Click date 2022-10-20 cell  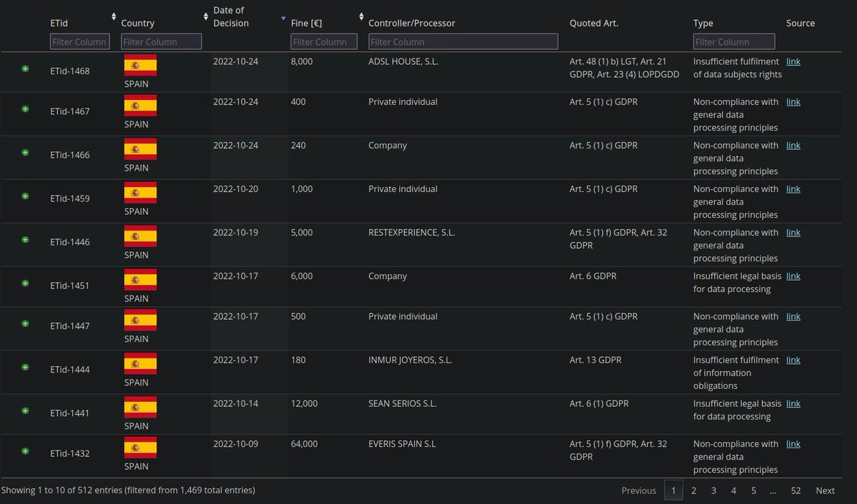pyautogui.click(x=236, y=188)
